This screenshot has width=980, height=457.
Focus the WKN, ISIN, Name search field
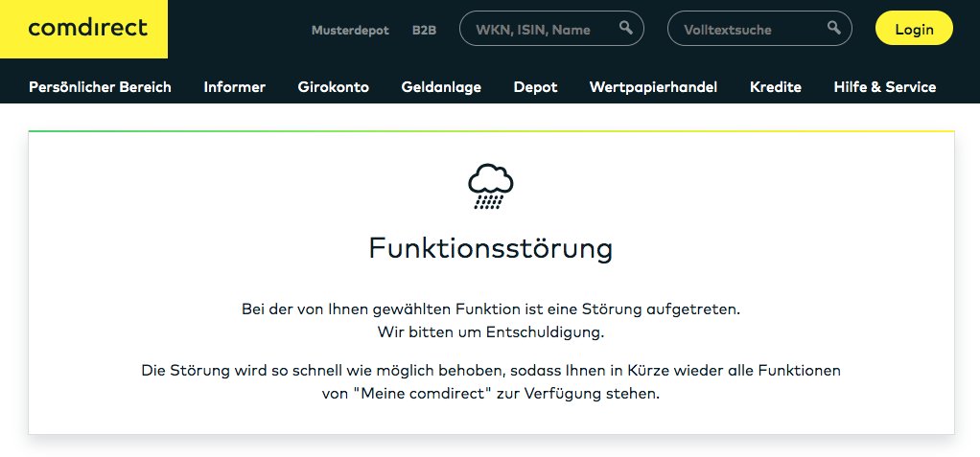[551, 29]
